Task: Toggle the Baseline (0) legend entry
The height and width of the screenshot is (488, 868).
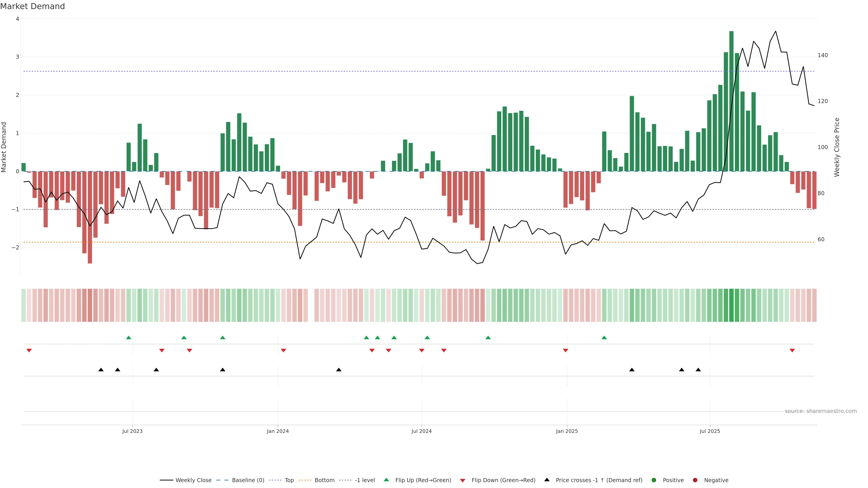Action: (x=248, y=480)
